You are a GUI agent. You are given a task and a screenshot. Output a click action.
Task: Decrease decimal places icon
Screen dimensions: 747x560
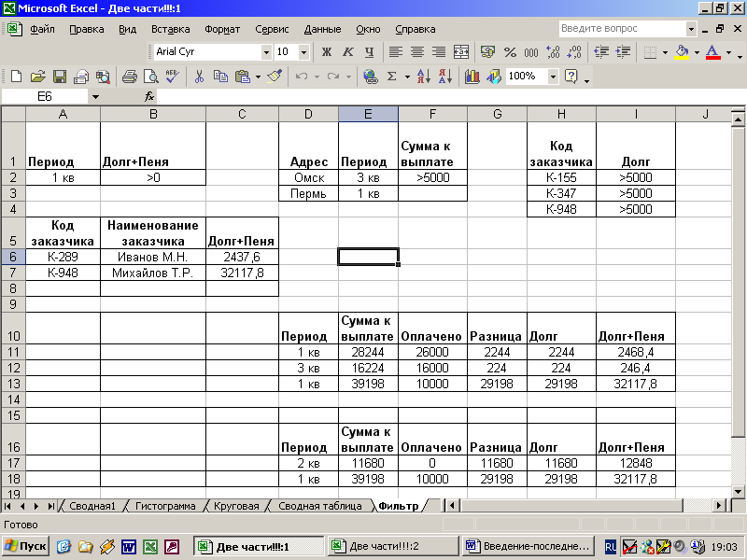click(x=574, y=52)
